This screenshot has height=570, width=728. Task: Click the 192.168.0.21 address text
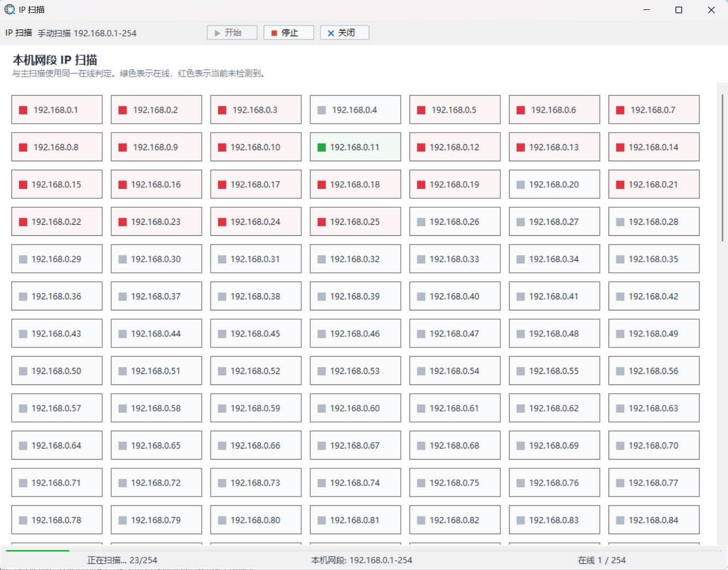[x=653, y=184]
